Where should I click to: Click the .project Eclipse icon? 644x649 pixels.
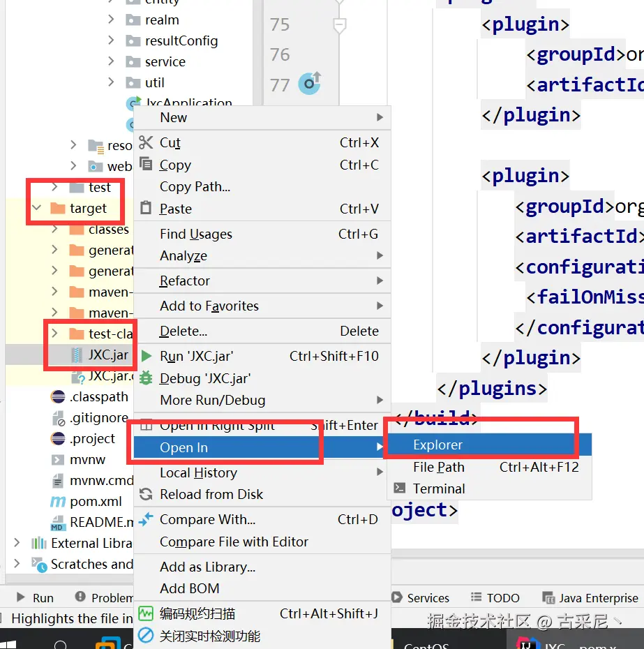[58, 438]
